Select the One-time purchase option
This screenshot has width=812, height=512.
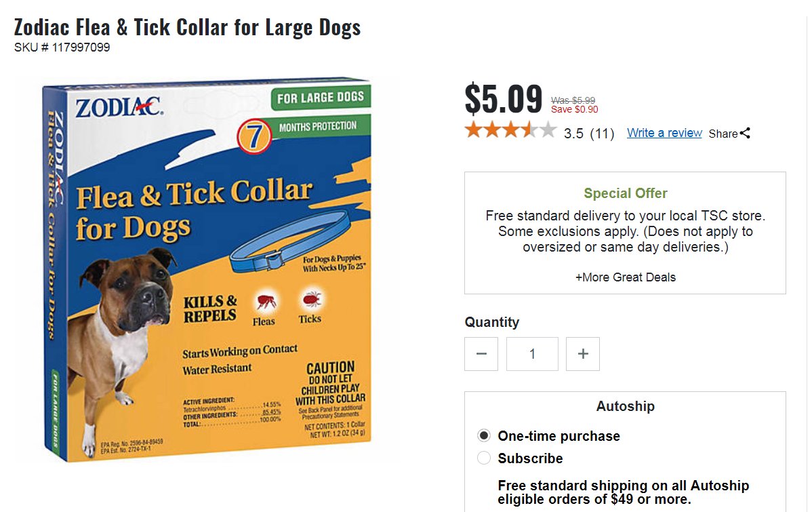(484, 435)
